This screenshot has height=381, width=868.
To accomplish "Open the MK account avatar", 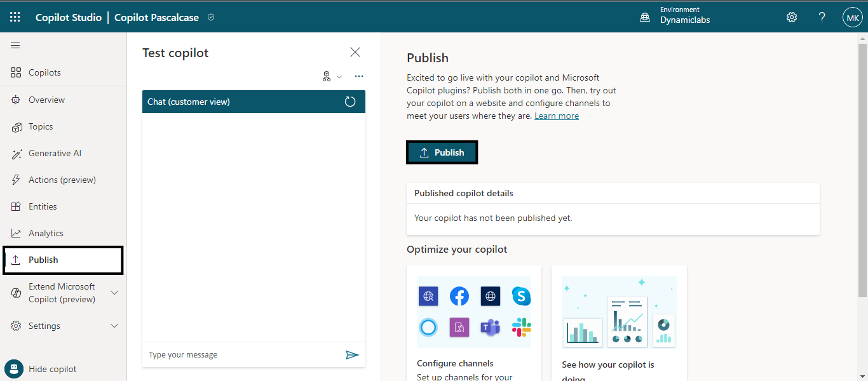I will 851,17.
